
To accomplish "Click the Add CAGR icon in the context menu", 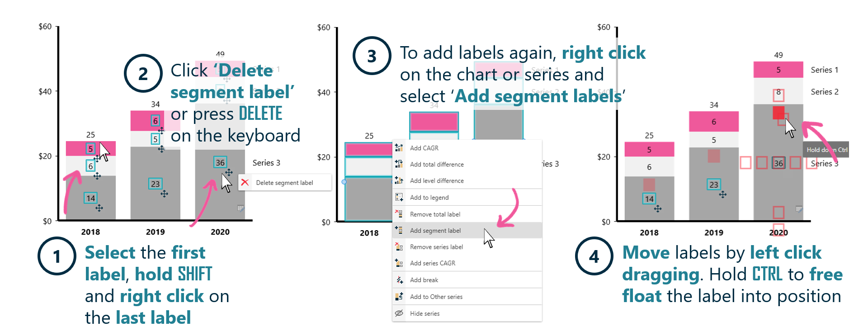I will point(398,147).
